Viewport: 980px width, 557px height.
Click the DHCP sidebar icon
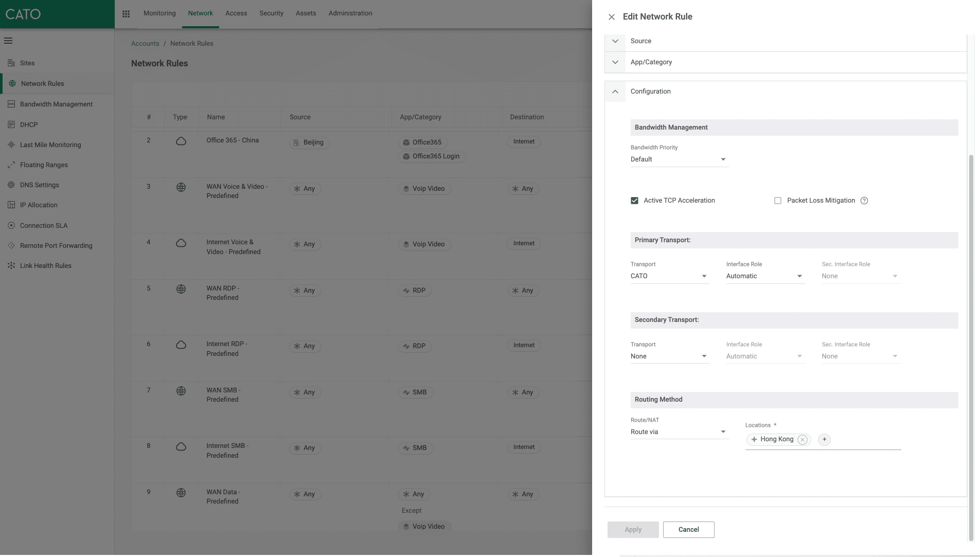click(x=11, y=124)
